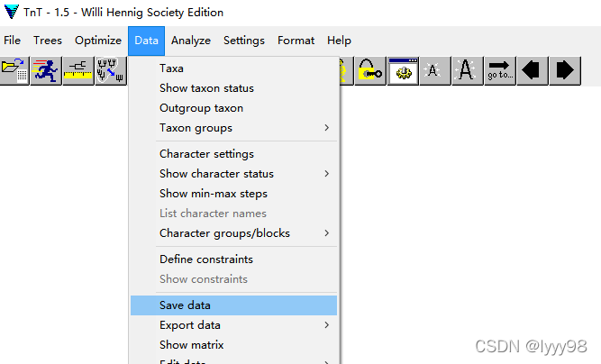Select Show min-max steps entry
Screen dimensions: 601x364
pyautogui.click(x=233, y=194)
